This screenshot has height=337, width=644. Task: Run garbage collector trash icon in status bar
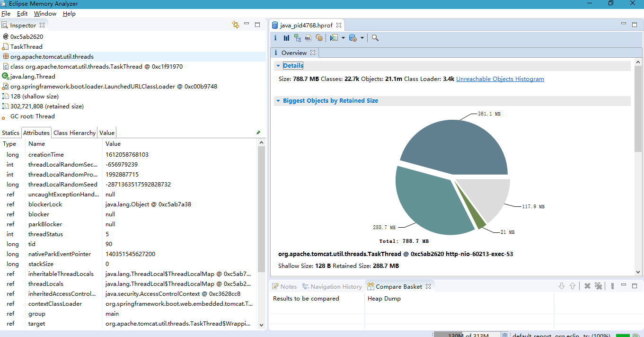pyautogui.click(x=505, y=336)
